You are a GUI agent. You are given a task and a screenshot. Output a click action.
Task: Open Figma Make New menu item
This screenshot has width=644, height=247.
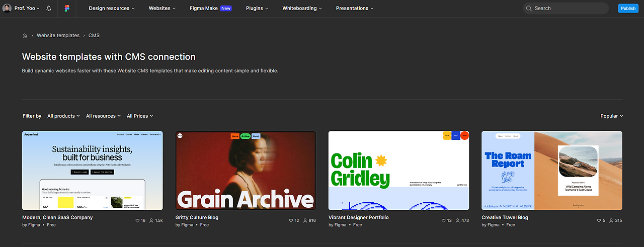(x=211, y=9)
